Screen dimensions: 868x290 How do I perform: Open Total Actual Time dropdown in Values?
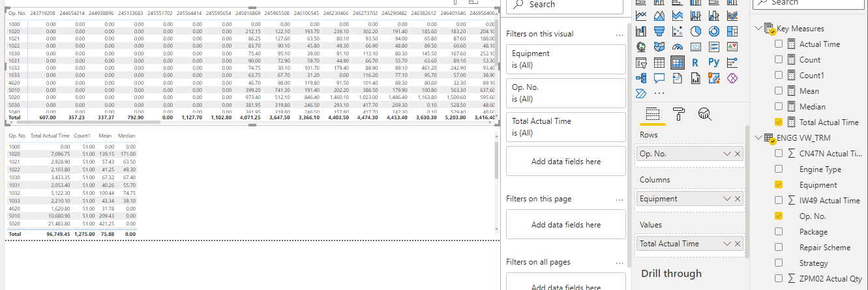pyautogui.click(x=727, y=244)
